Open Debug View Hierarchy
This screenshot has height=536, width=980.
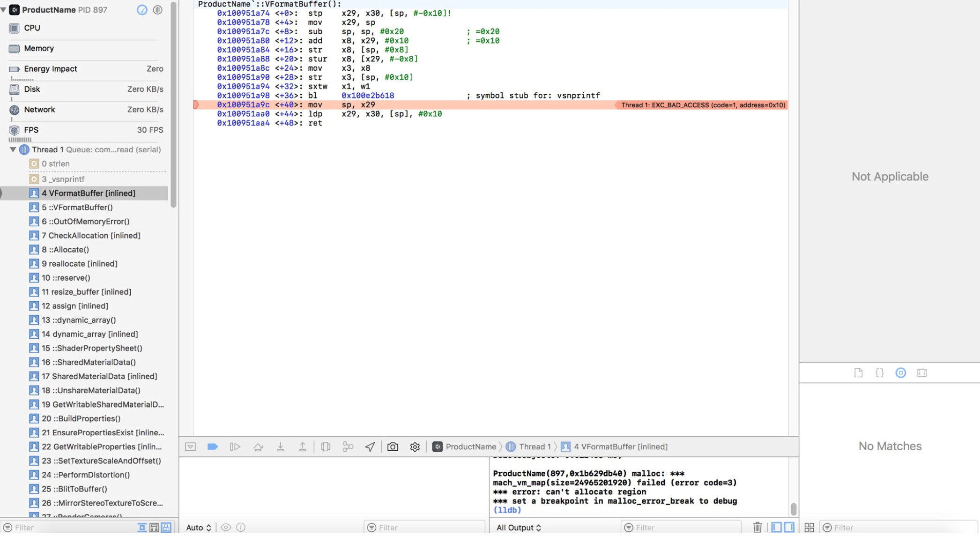[325, 447]
